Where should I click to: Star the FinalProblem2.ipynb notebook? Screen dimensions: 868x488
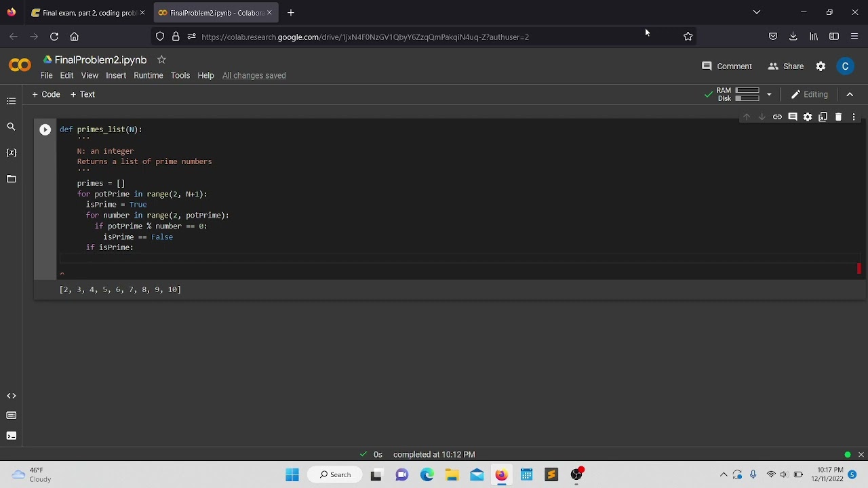coord(161,60)
